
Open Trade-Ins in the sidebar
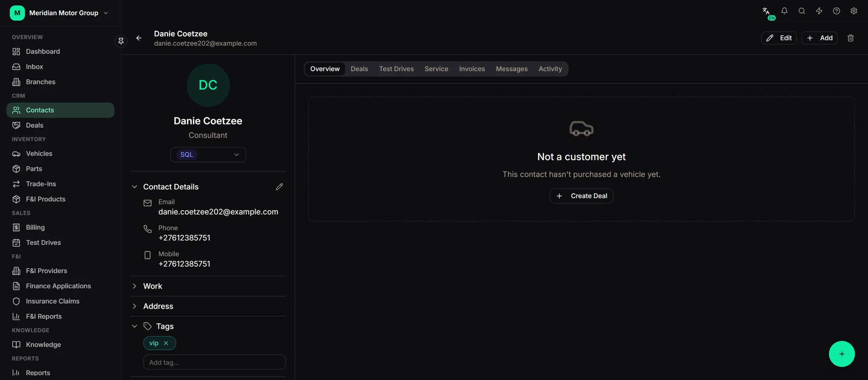(60, 184)
